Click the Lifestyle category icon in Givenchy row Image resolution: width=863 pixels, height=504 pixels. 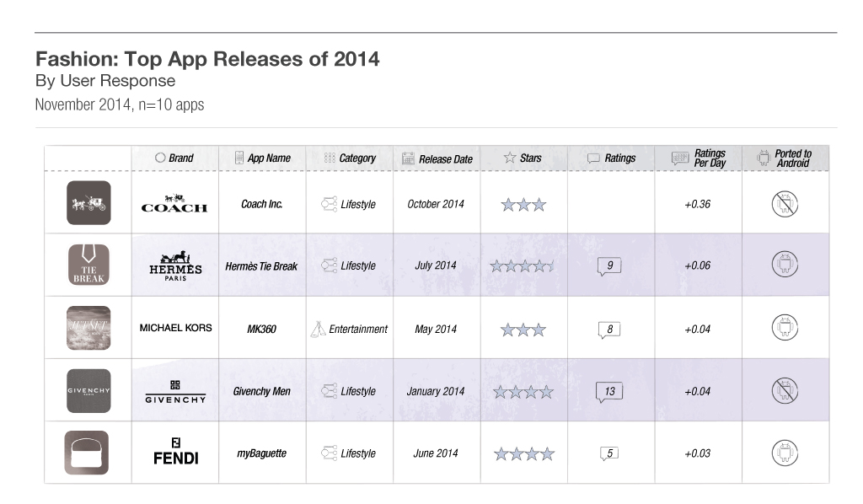coord(329,391)
